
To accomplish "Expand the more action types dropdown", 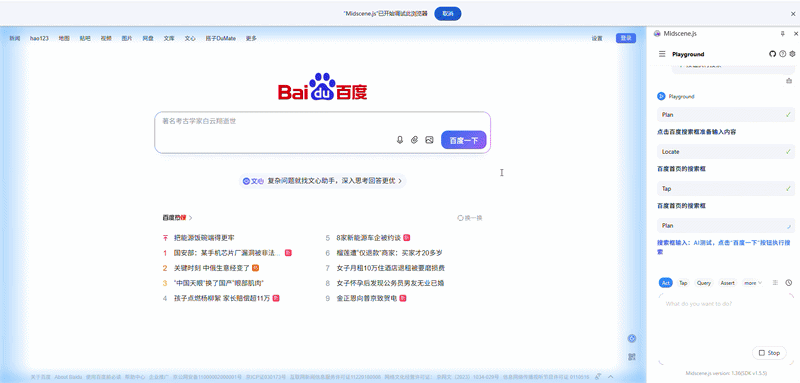I will tap(753, 283).
